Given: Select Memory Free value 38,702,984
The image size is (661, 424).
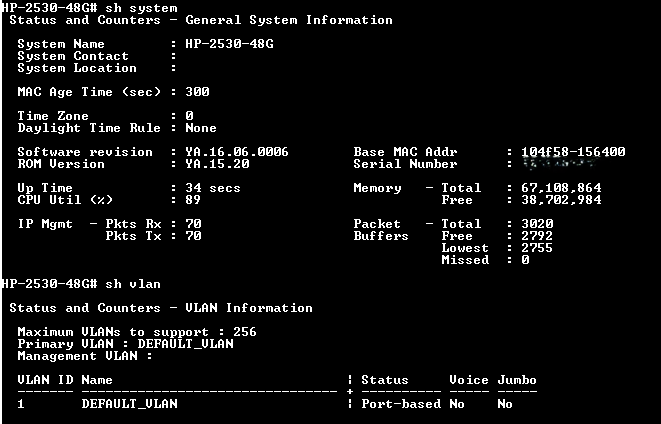Looking at the screenshot, I should click(561, 200).
